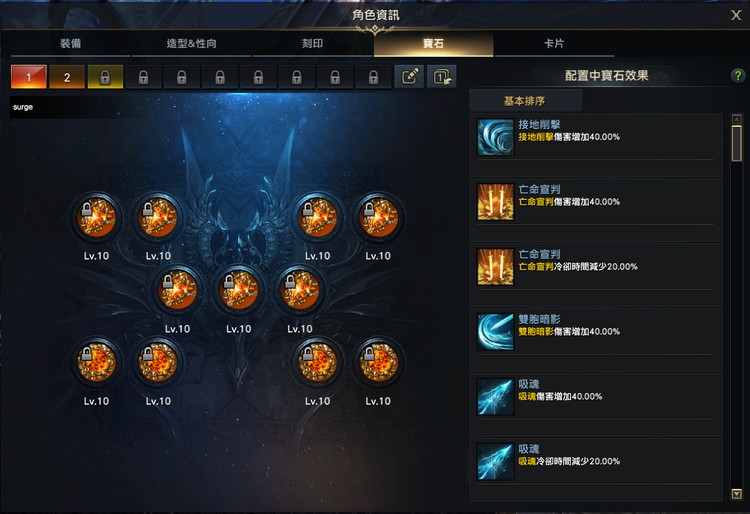Open the green help question mark
Screen dimensions: 750x514
pyautogui.click(x=738, y=76)
